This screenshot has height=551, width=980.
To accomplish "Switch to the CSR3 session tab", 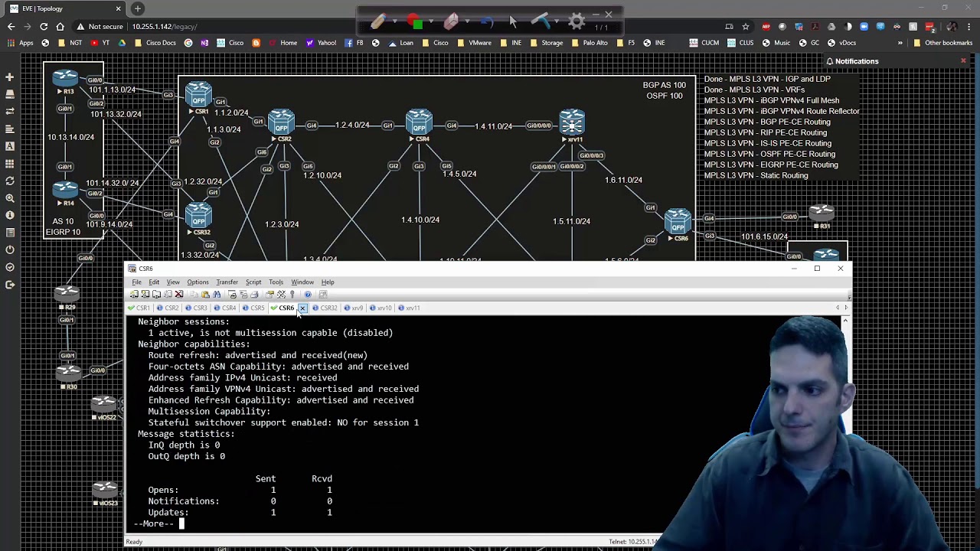I will [196, 308].
